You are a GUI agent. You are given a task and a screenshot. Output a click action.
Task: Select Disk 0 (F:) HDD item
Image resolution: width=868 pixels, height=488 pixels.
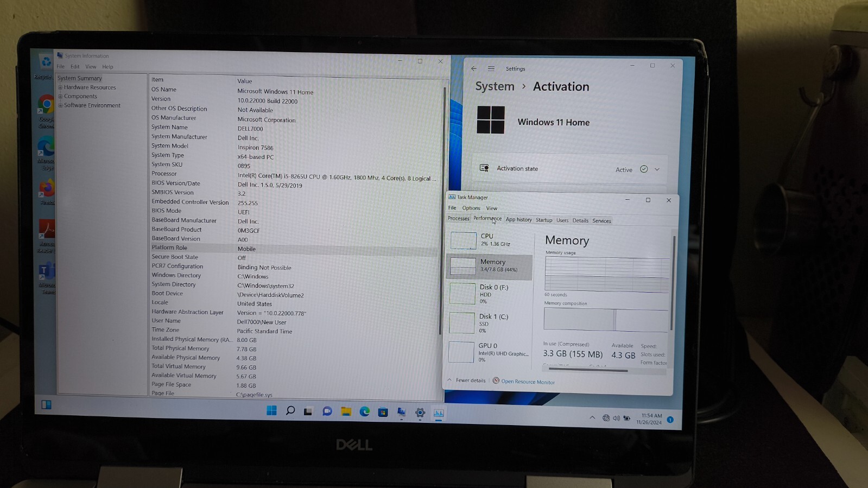(x=489, y=294)
